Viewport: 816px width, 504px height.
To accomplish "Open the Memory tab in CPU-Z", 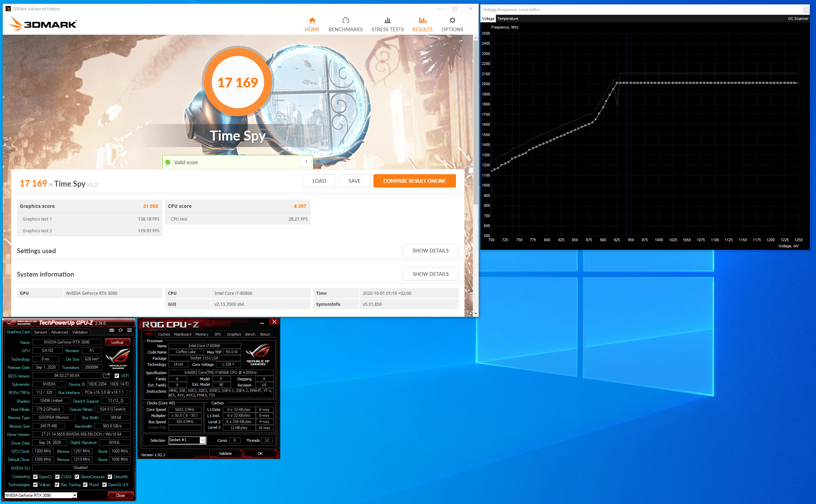I will pos(202,334).
